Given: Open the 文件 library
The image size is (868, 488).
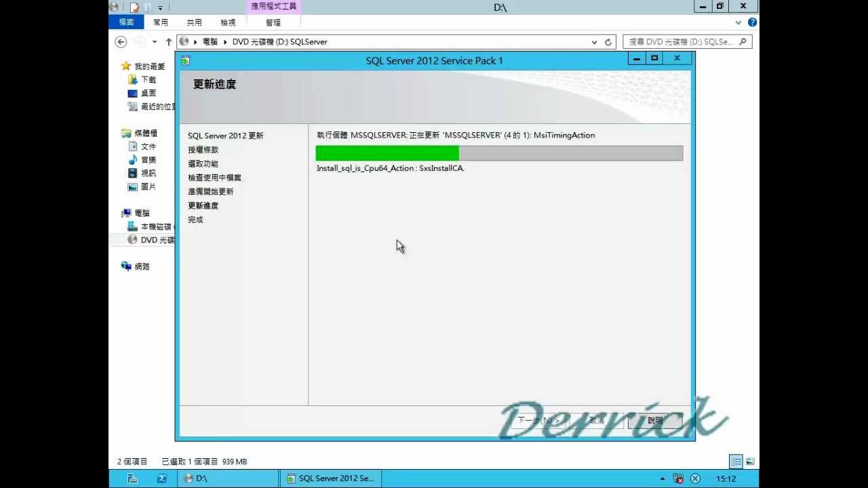Looking at the screenshot, I should coord(142,146).
